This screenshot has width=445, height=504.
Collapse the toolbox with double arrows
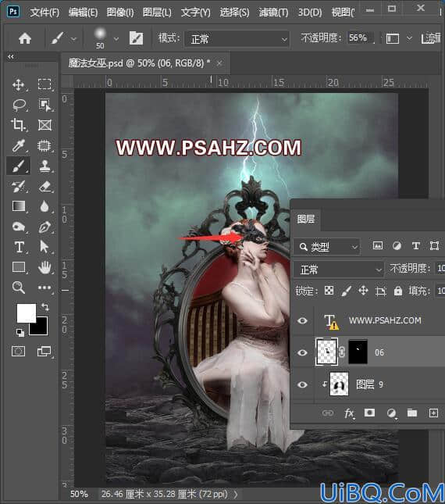[11, 56]
